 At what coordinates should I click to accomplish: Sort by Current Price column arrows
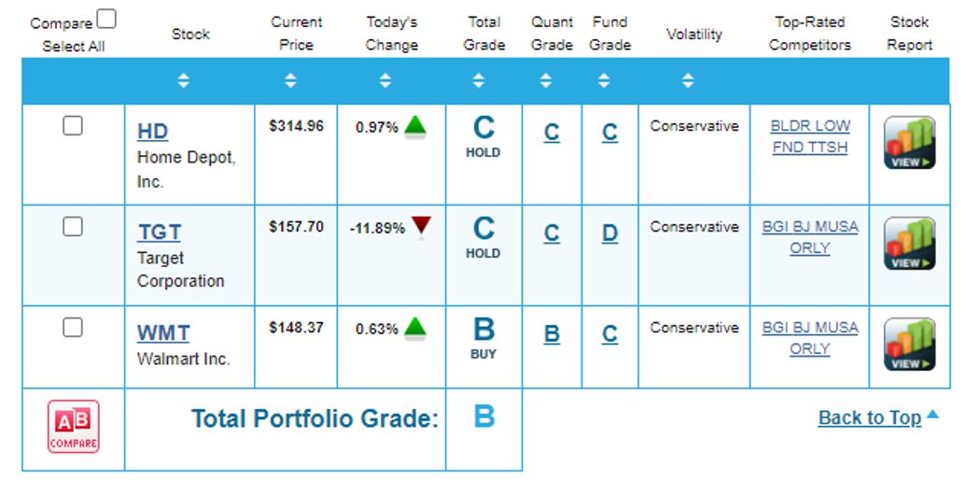[x=290, y=81]
